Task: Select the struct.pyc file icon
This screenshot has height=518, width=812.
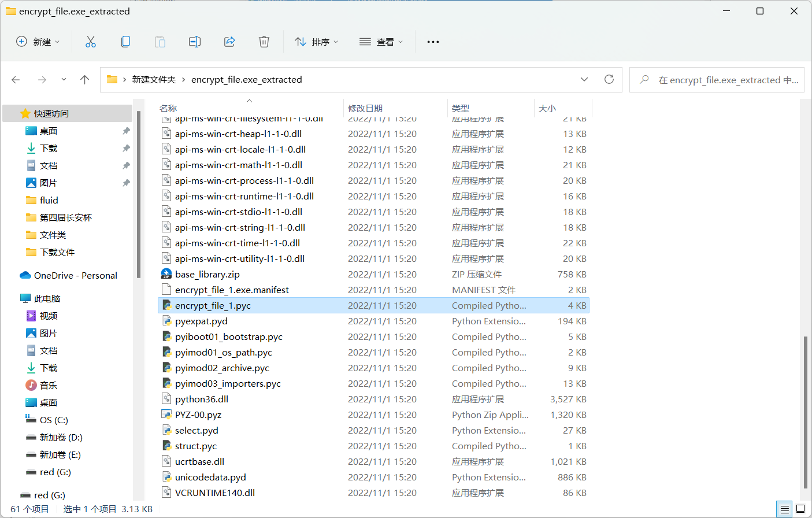Action: pyautogui.click(x=166, y=446)
